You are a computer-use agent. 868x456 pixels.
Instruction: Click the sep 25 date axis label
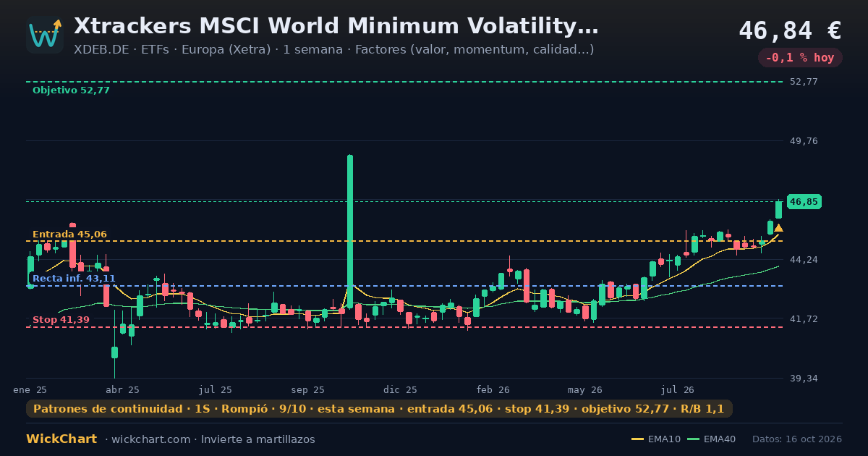(307, 390)
